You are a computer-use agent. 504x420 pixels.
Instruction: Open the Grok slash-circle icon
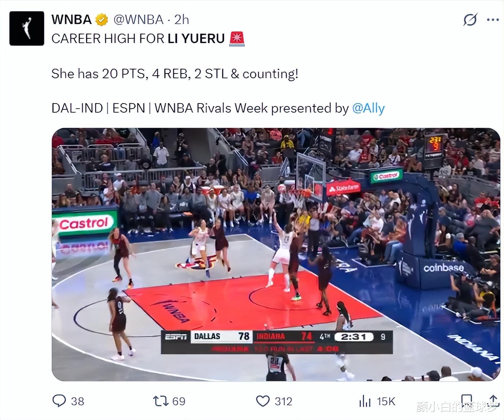[470, 19]
